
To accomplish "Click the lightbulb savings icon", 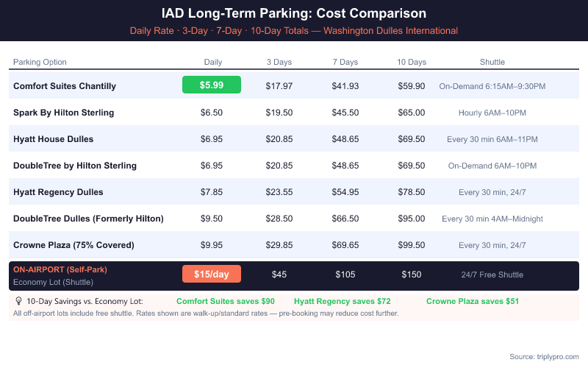I will click(x=18, y=301).
